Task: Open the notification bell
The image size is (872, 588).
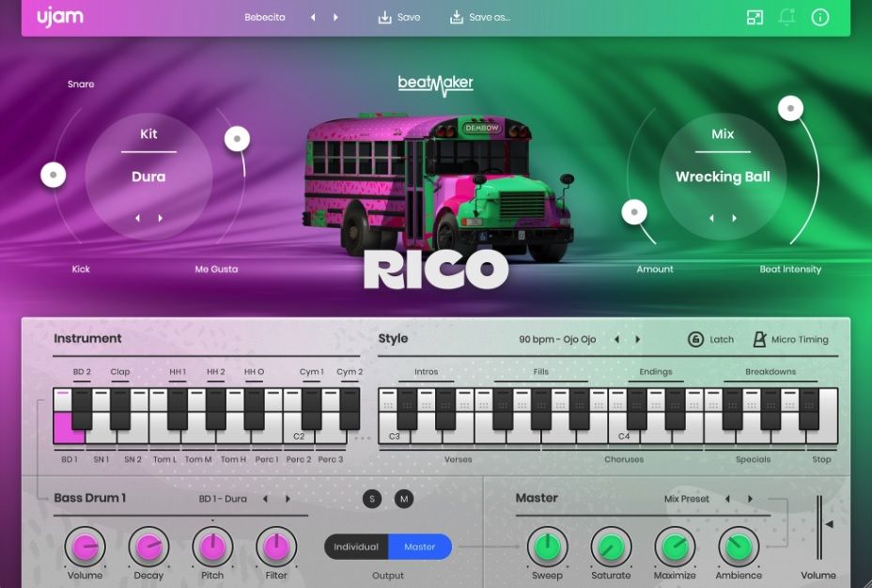Action: tap(786, 17)
